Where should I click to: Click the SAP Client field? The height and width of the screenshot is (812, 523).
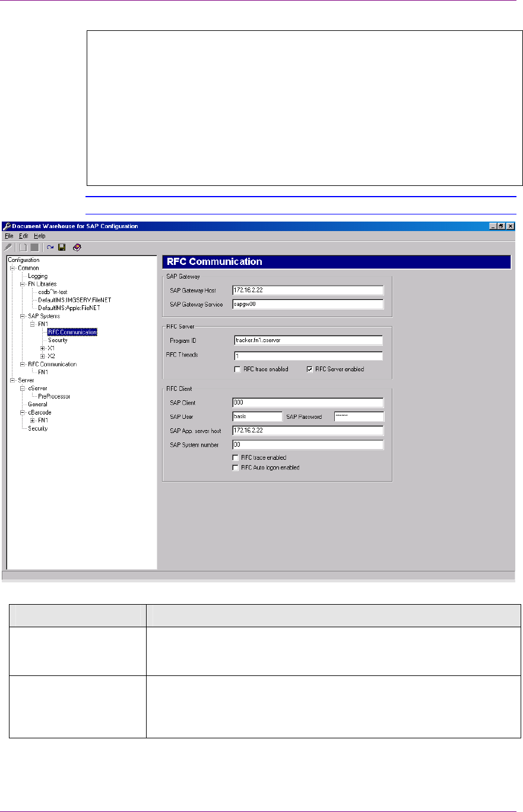(308, 402)
